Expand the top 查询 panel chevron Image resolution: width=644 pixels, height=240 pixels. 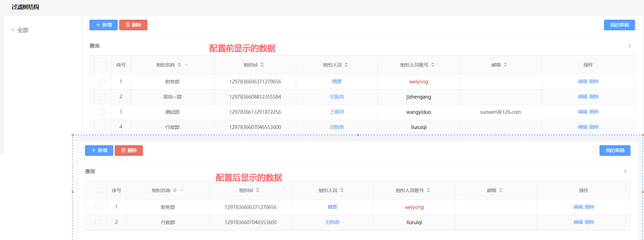[x=629, y=46]
